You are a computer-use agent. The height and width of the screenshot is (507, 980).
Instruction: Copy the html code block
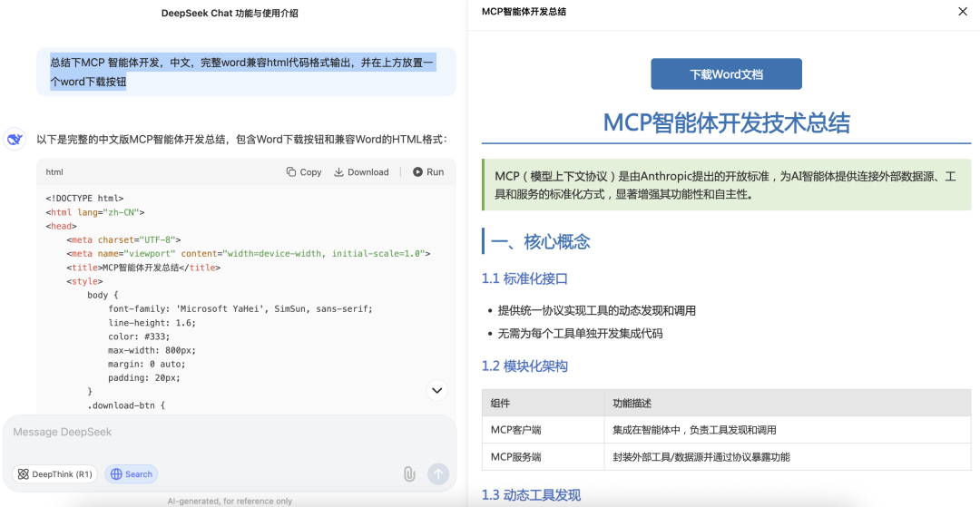304,172
